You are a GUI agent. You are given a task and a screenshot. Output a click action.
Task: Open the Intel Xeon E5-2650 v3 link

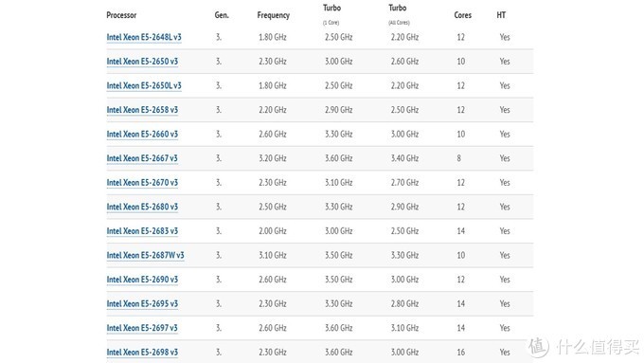tap(142, 62)
